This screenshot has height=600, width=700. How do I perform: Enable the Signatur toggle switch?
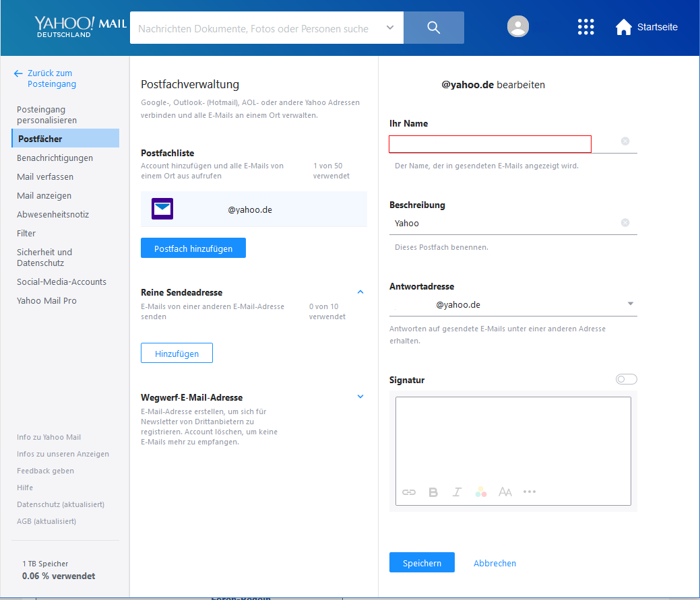pyautogui.click(x=626, y=379)
